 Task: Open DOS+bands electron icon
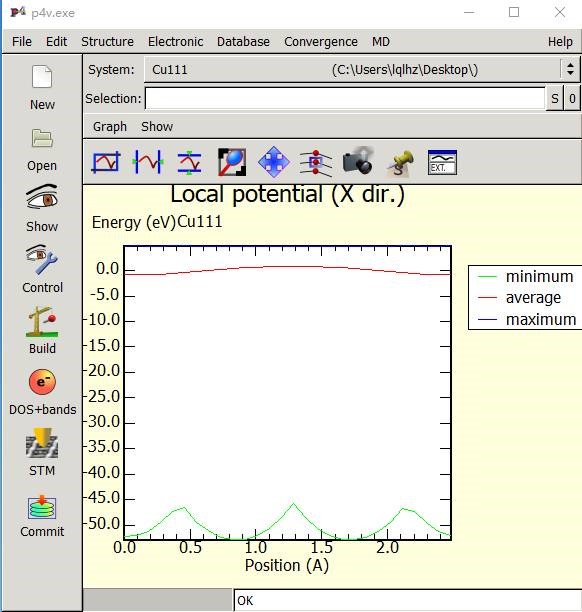(42, 382)
